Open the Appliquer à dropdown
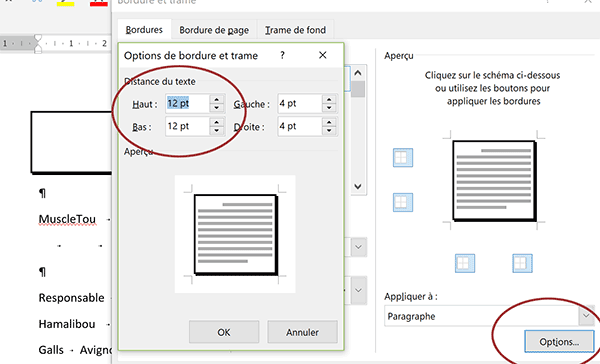Image resolution: width=600 pixels, height=364 pixels. pyautogui.click(x=586, y=316)
